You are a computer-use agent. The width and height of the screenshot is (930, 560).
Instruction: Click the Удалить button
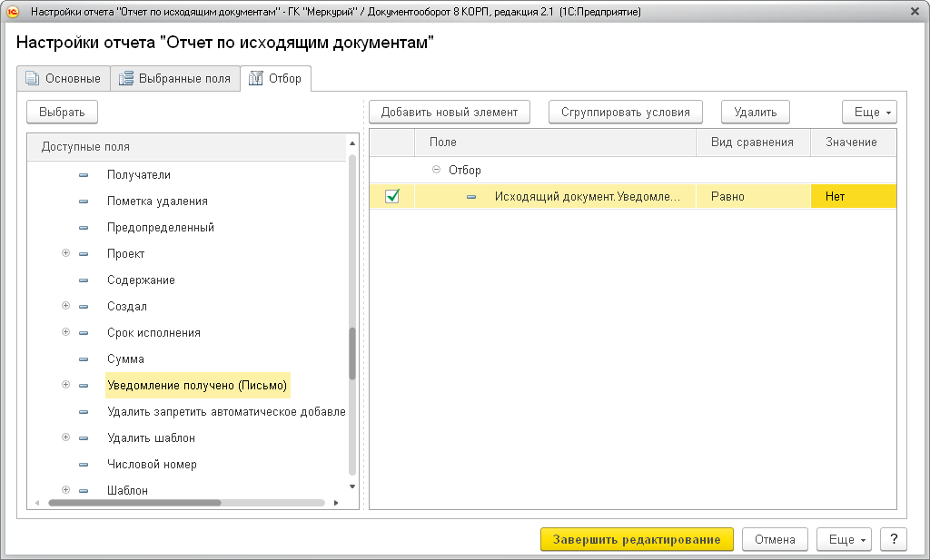[756, 112]
